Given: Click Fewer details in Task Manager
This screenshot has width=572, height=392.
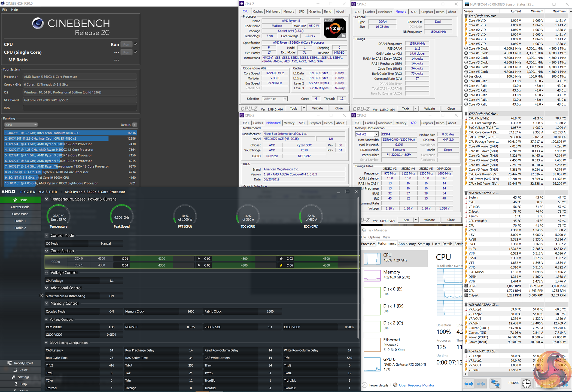Looking at the screenshot, I should (x=378, y=385).
